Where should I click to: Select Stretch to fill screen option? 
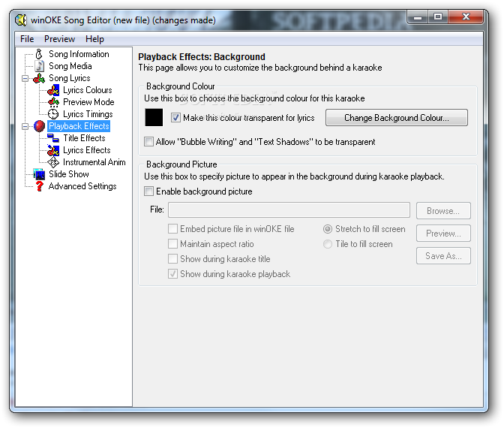pyautogui.click(x=328, y=229)
